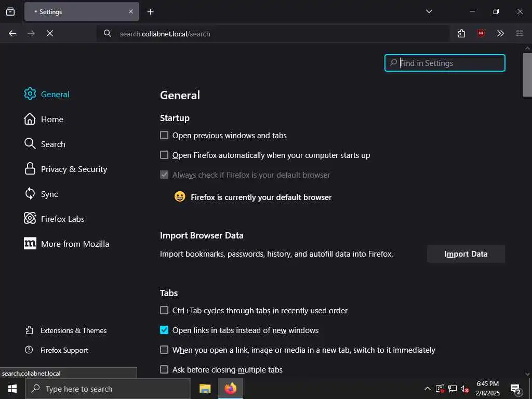Click the Import Data button

466,254
